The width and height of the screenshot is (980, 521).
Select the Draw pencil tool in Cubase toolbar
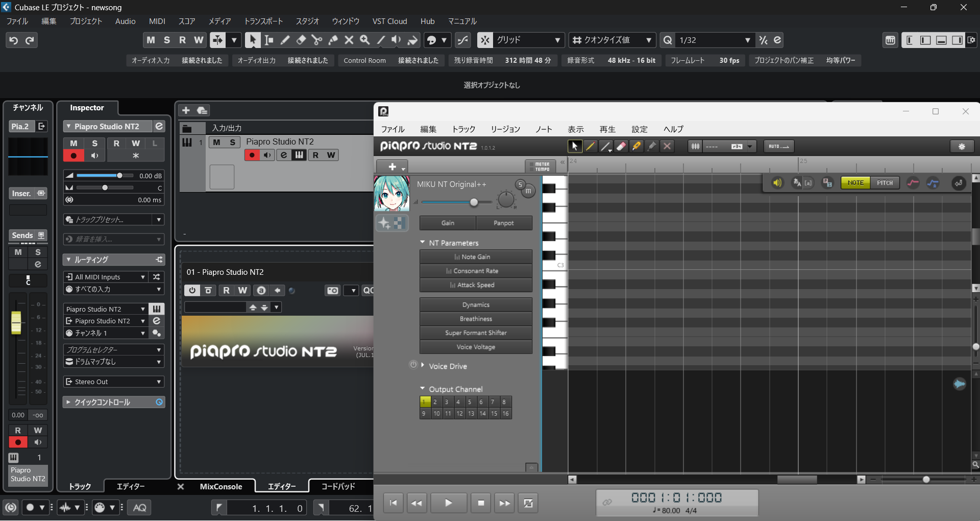[x=285, y=40]
